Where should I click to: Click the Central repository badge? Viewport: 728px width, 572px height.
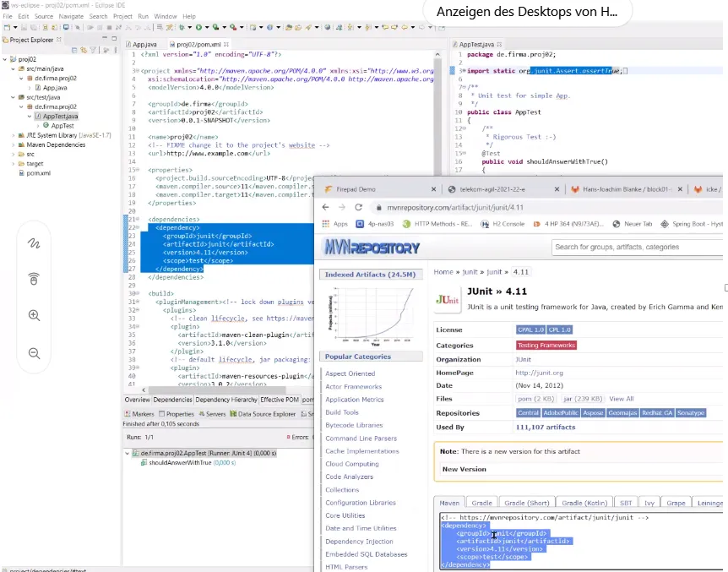click(x=528, y=412)
